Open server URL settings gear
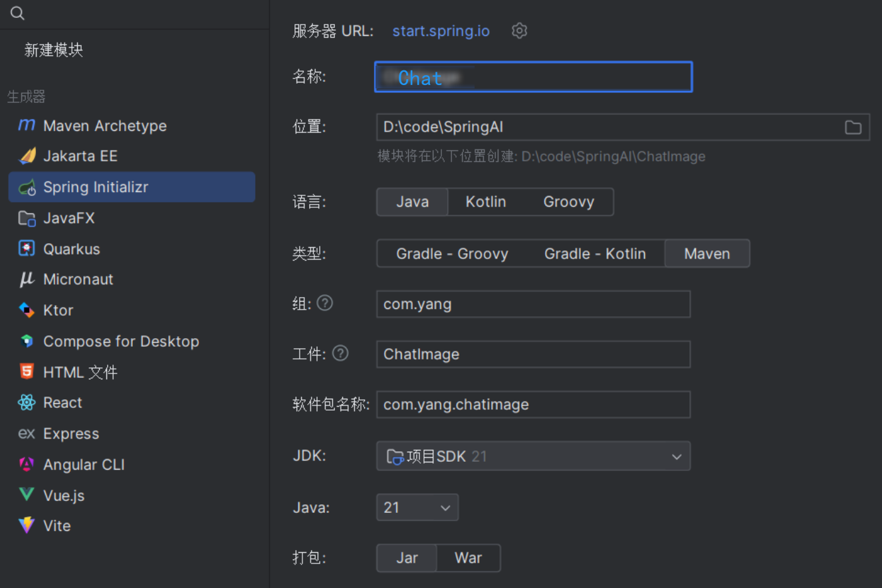Screen dimensions: 882x588 coord(520,31)
